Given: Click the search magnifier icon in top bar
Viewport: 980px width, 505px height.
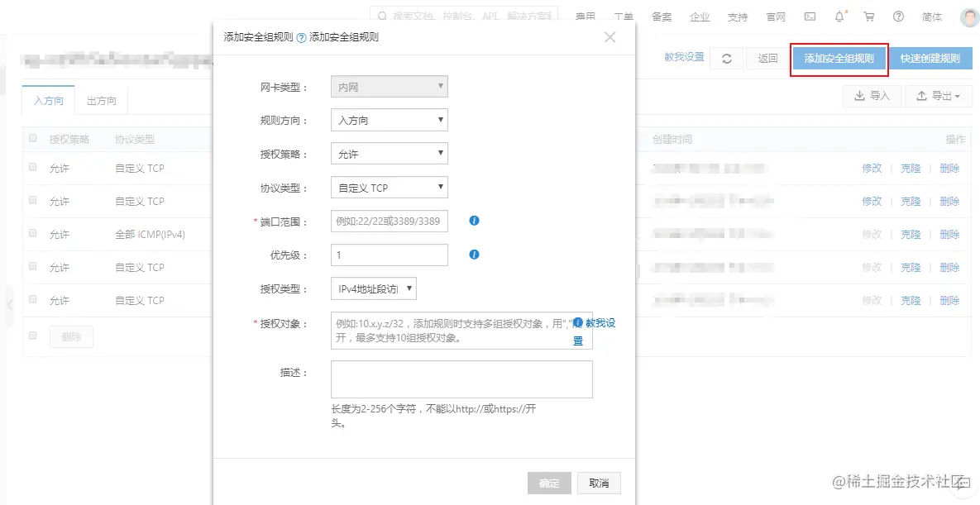Looking at the screenshot, I should click(380, 17).
